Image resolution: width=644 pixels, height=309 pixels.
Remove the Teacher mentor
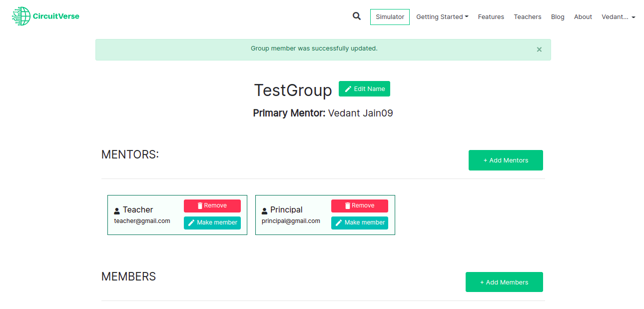(x=212, y=205)
